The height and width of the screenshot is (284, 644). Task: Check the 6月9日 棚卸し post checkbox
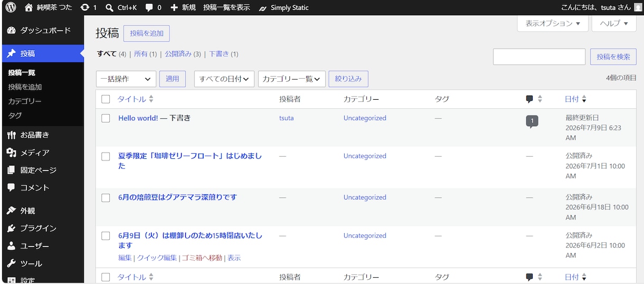pyautogui.click(x=106, y=236)
